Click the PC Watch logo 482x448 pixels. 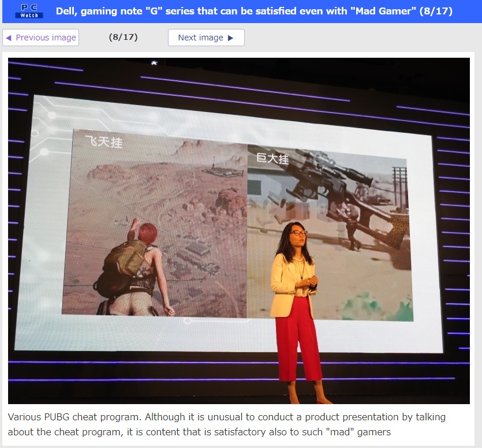pos(29,11)
